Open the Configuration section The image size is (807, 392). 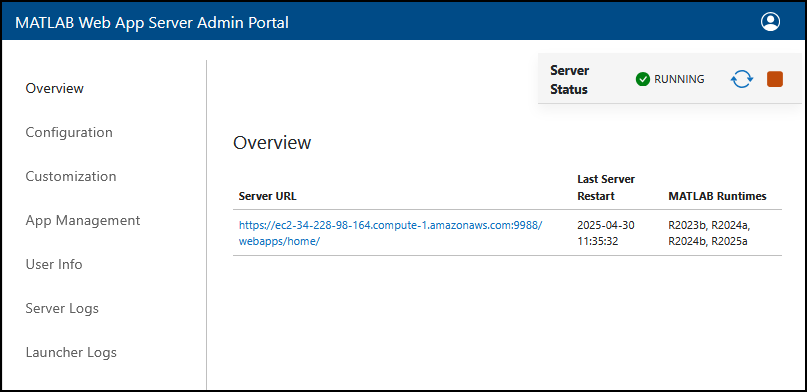click(69, 132)
